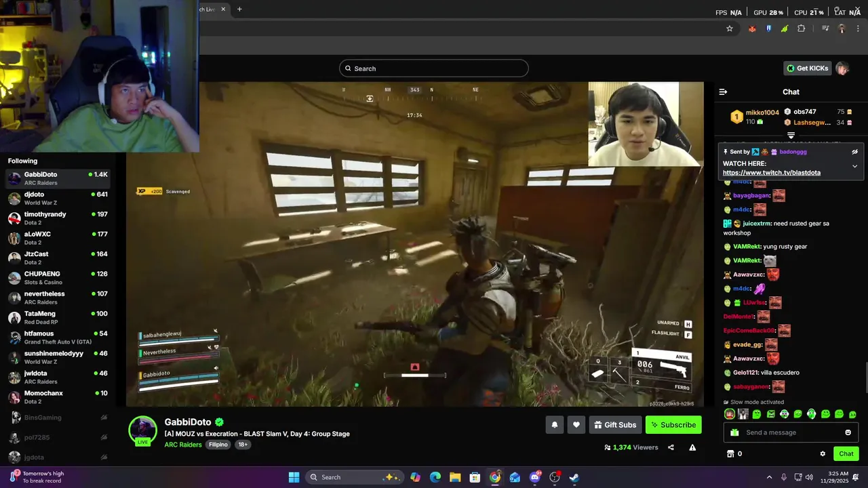Expand the pinned message chevron
The image size is (868, 488).
click(854, 166)
